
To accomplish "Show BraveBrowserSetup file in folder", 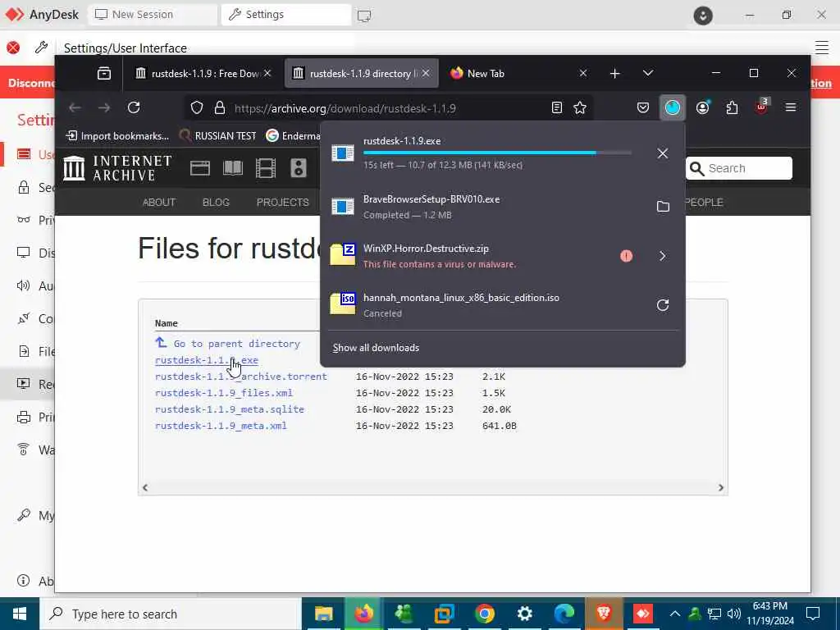I will point(663,206).
